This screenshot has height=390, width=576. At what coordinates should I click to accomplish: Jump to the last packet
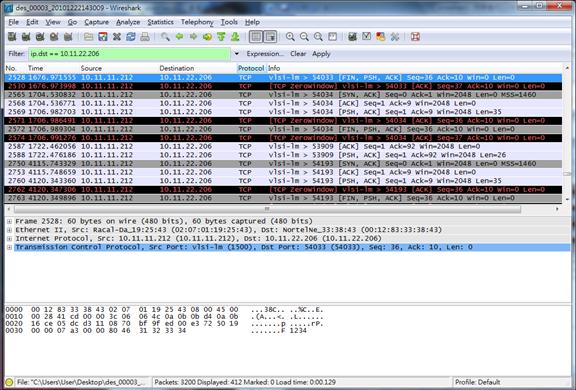tap(235, 37)
